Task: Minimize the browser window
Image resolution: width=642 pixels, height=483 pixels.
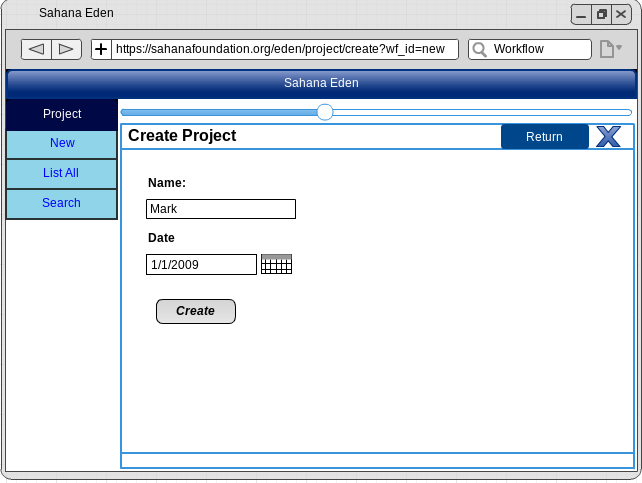Action: pos(581,14)
